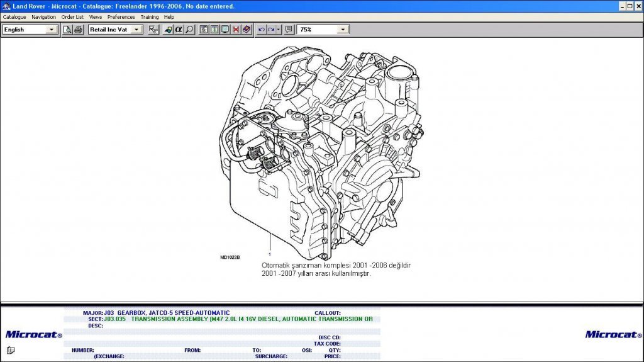Viewport: 644px width, 362px height.
Task: Click the printer icon in the toolbar
Action: (78, 30)
